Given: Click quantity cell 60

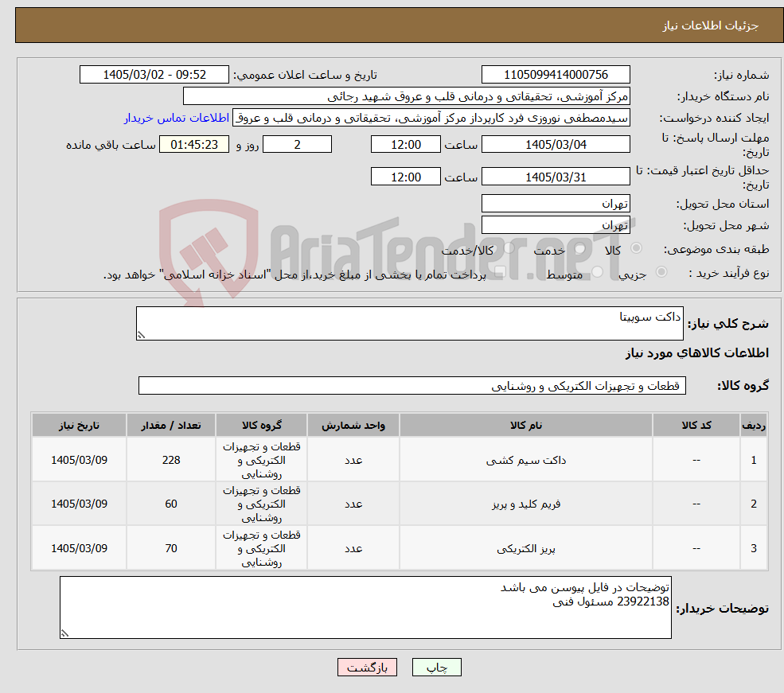Looking at the screenshot, I should pyautogui.click(x=171, y=504).
